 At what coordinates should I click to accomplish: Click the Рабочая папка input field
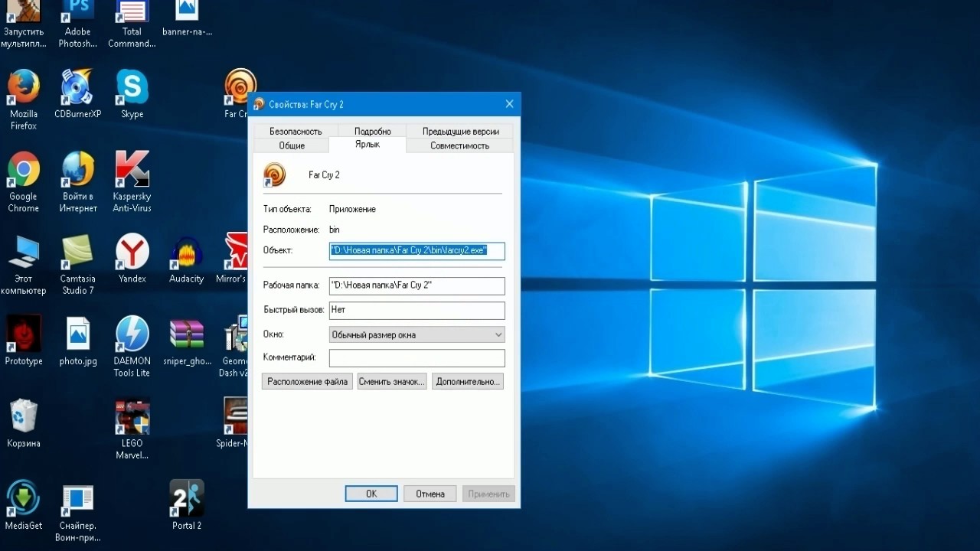[417, 285]
